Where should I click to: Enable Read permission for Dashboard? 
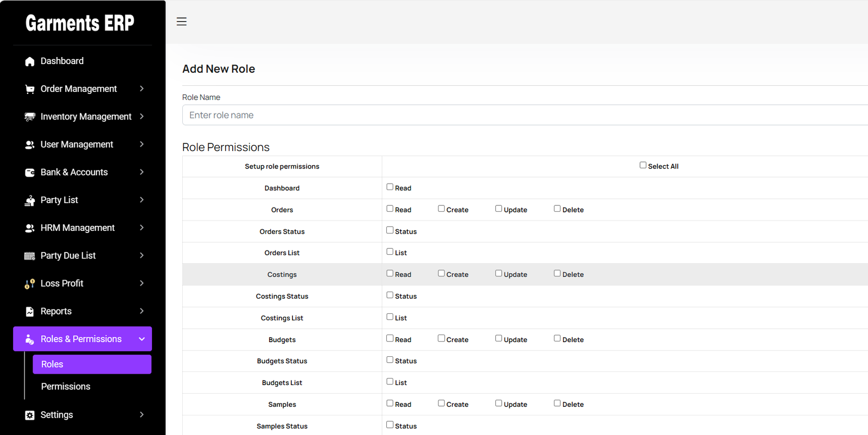[390, 187]
